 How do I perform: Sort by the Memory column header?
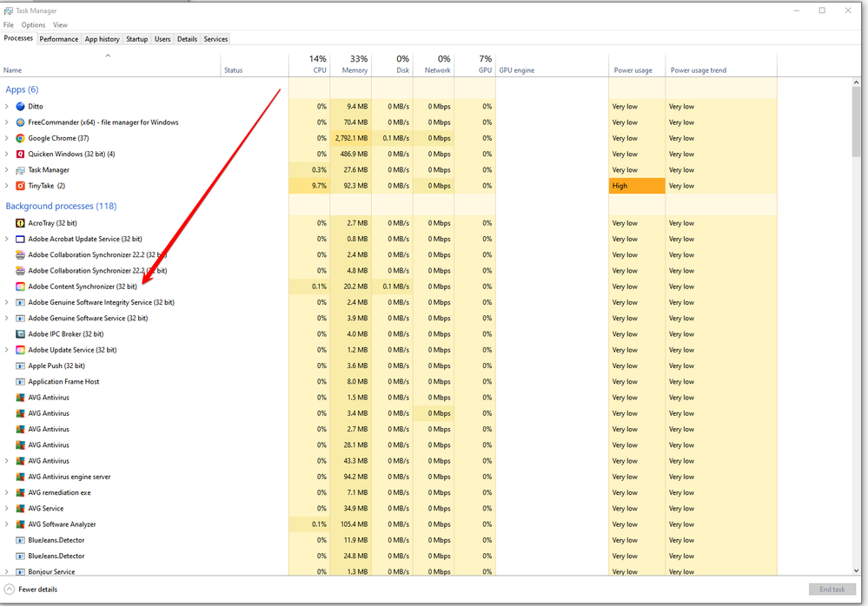tap(351, 64)
